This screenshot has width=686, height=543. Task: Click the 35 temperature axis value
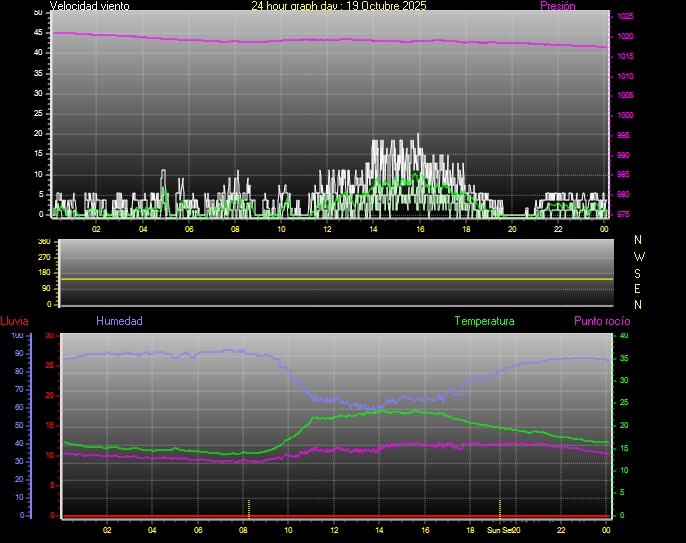pos(625,381)
